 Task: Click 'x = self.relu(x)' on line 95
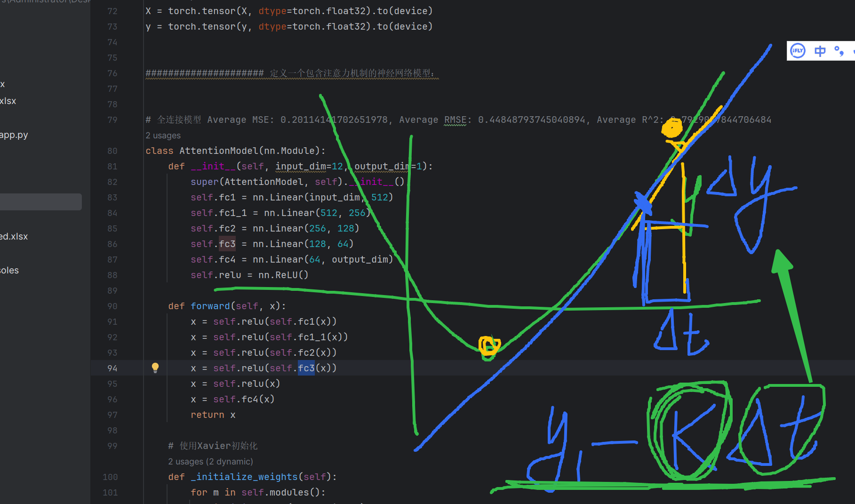coord(235,384)
